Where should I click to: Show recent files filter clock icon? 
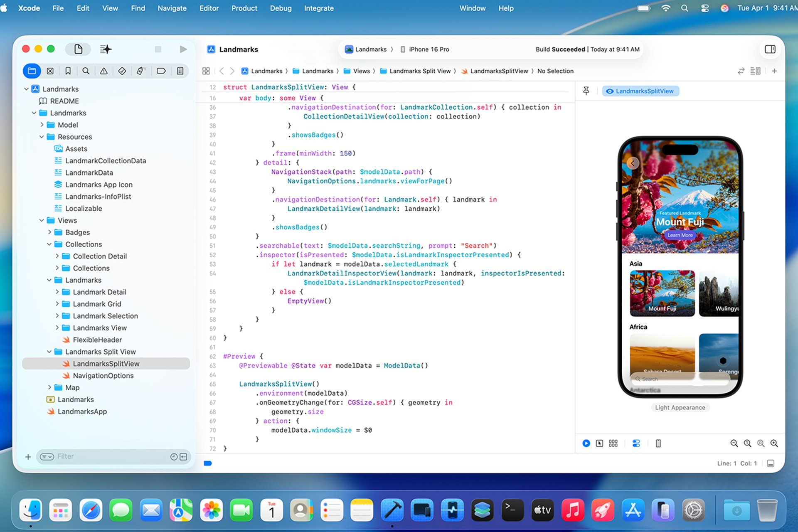click(174, 457)
